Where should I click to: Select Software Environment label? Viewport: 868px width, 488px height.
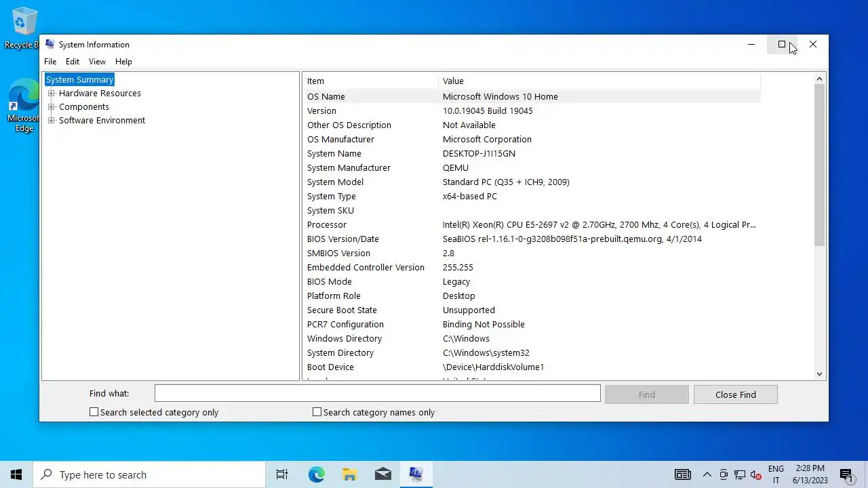coord(102,121)
